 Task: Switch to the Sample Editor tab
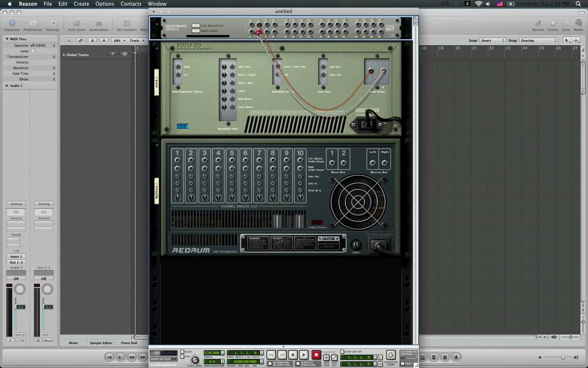point(101,343)
